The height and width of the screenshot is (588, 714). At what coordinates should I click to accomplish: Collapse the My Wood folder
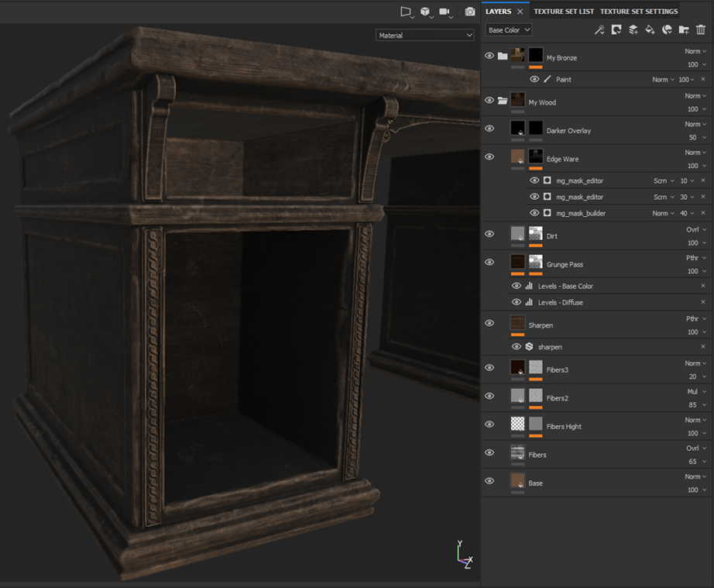pyautogui.click(x=503, y=101)
